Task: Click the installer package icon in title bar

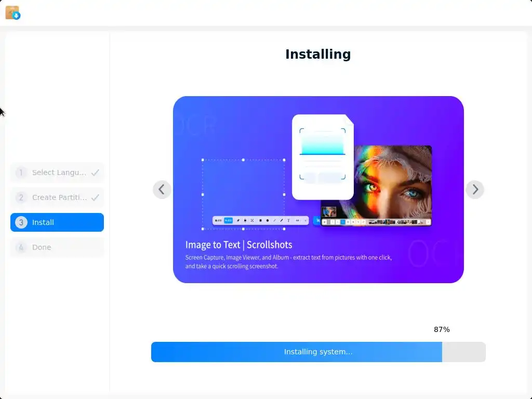Action: pyautogui.click(x=13, y=13)
